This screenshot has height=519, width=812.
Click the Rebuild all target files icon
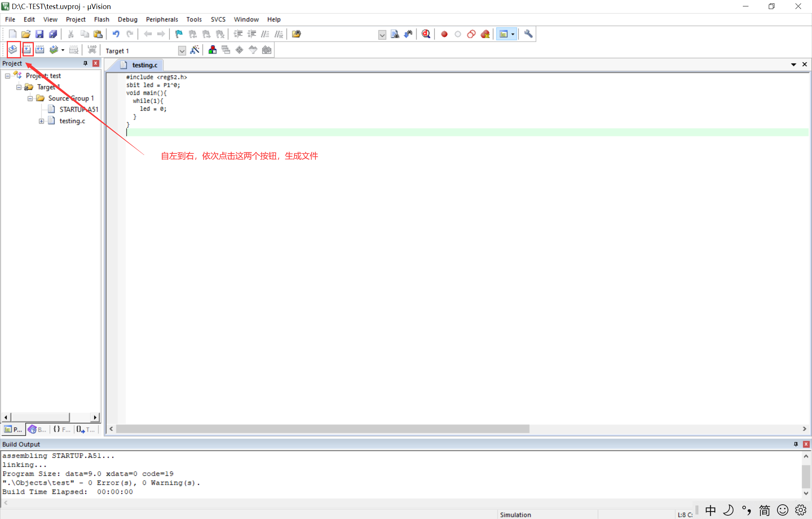click(40, 50)
